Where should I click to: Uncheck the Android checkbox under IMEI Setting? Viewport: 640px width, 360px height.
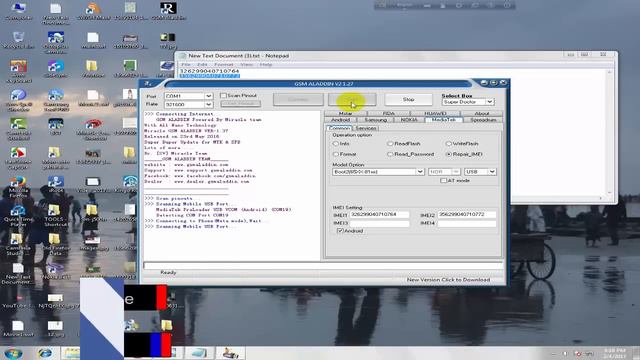[x=340, y=231]
